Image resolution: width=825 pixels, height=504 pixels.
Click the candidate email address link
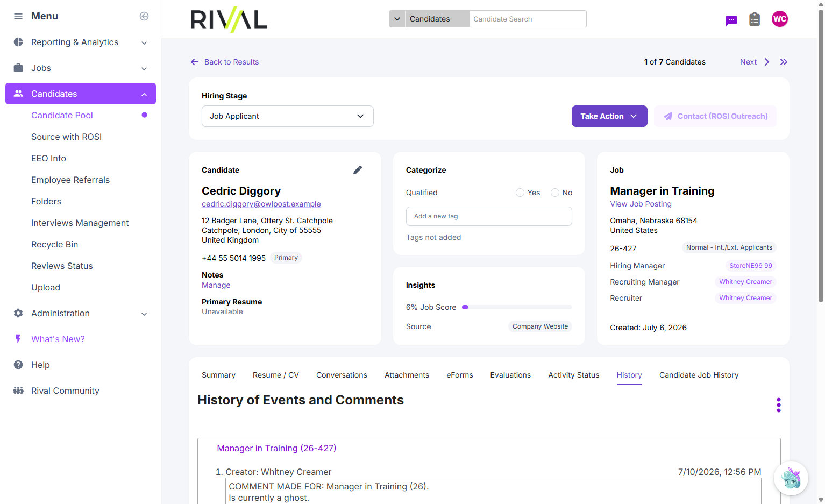coord(261,204)
